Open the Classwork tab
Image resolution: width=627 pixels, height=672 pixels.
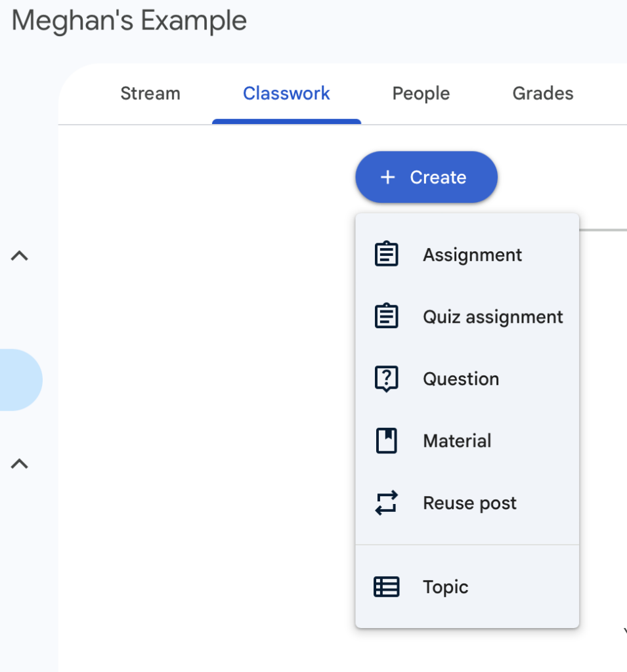pyautogui.click(x=286, y=94)
